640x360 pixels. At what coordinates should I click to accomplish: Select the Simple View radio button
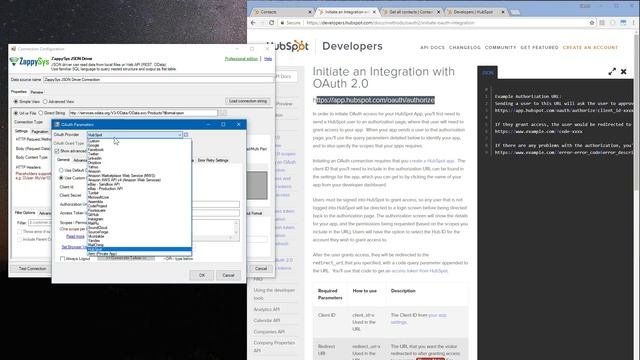pos(16,101)
